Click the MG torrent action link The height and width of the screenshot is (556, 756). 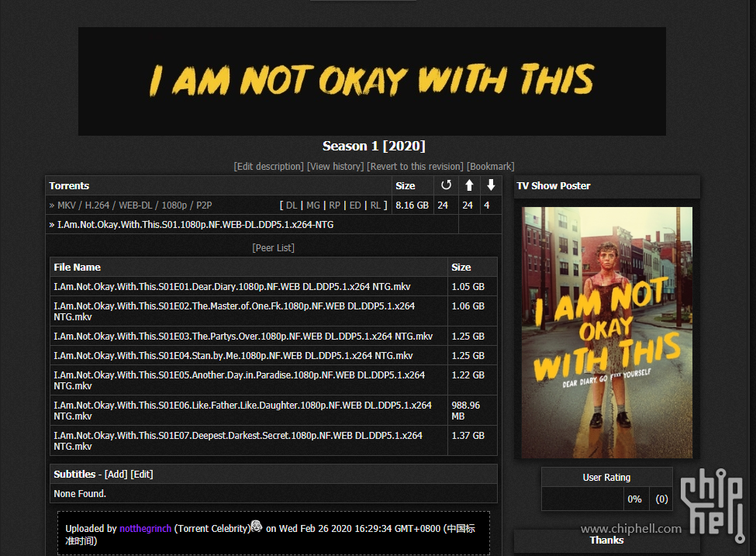click(313, 205)
